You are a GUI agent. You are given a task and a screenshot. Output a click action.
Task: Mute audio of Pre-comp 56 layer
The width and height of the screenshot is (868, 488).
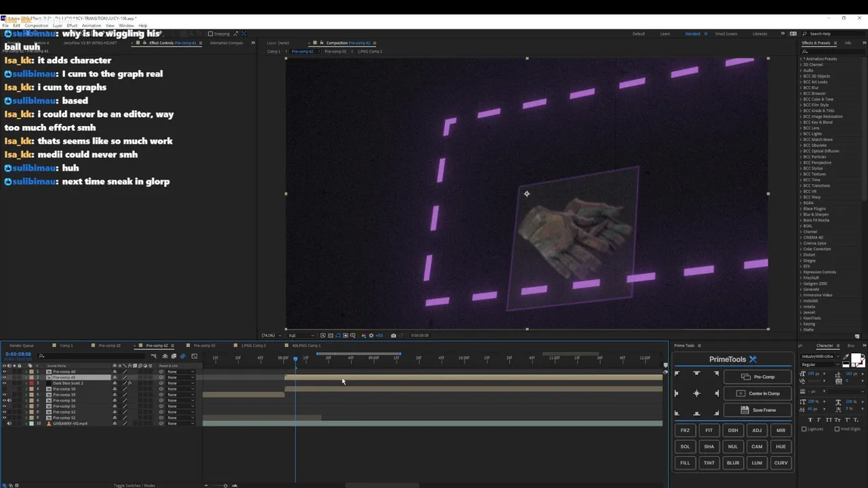click(x=9, y=401)
